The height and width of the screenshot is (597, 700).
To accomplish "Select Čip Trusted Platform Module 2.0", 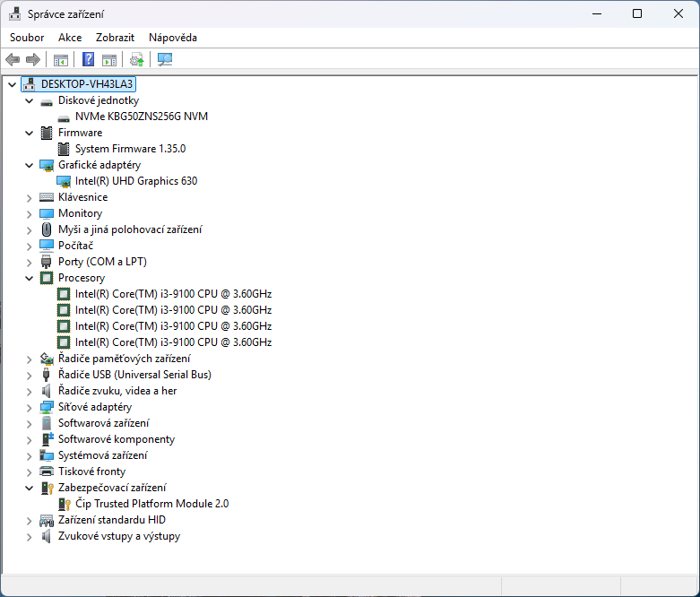I will [151, 504].
